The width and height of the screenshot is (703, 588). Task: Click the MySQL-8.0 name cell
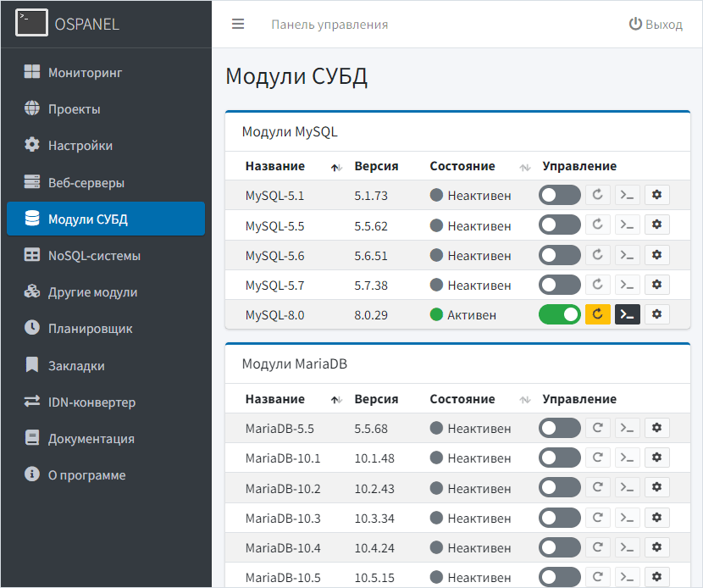coord(274,315)
